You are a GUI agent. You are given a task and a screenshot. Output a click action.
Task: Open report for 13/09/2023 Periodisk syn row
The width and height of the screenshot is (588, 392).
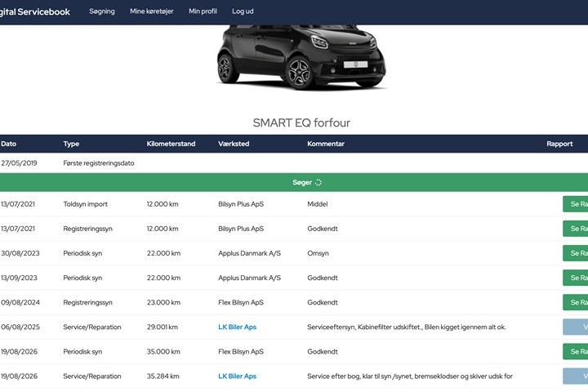pyautogui.click(x=575, y=278)
